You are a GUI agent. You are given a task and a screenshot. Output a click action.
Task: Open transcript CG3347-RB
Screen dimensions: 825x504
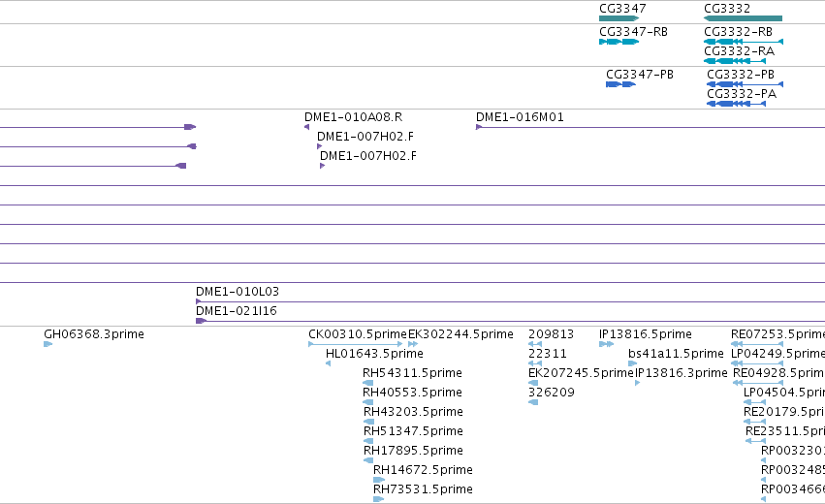click(x=633, y=32)
